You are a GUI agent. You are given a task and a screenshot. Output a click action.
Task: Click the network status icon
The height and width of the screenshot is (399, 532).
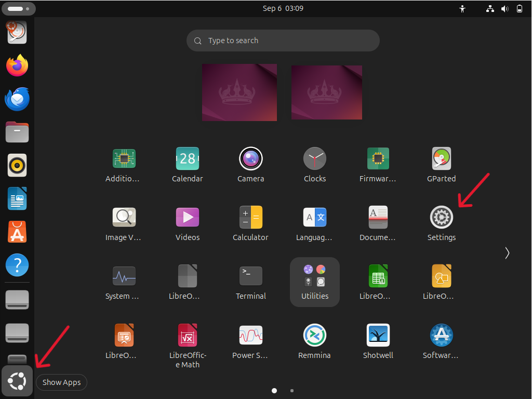pos(490,9)
